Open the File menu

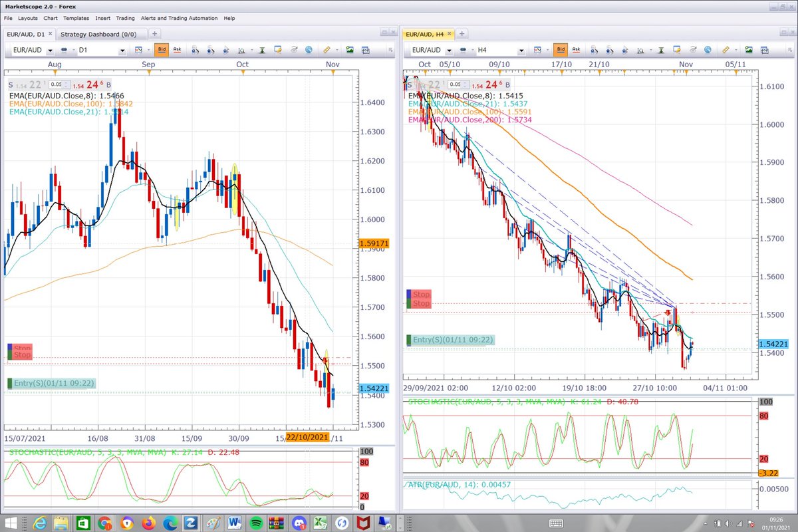point(8,18)
